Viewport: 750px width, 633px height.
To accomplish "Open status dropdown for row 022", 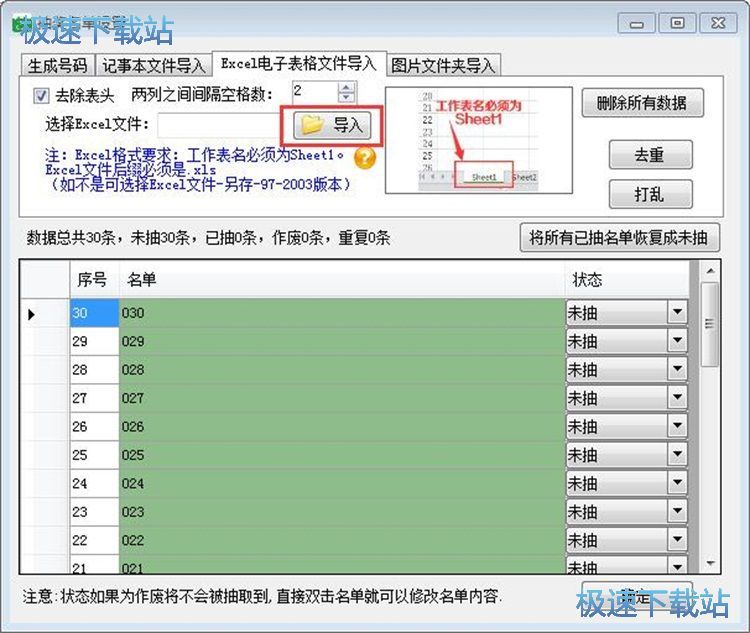I will point(677,540).
